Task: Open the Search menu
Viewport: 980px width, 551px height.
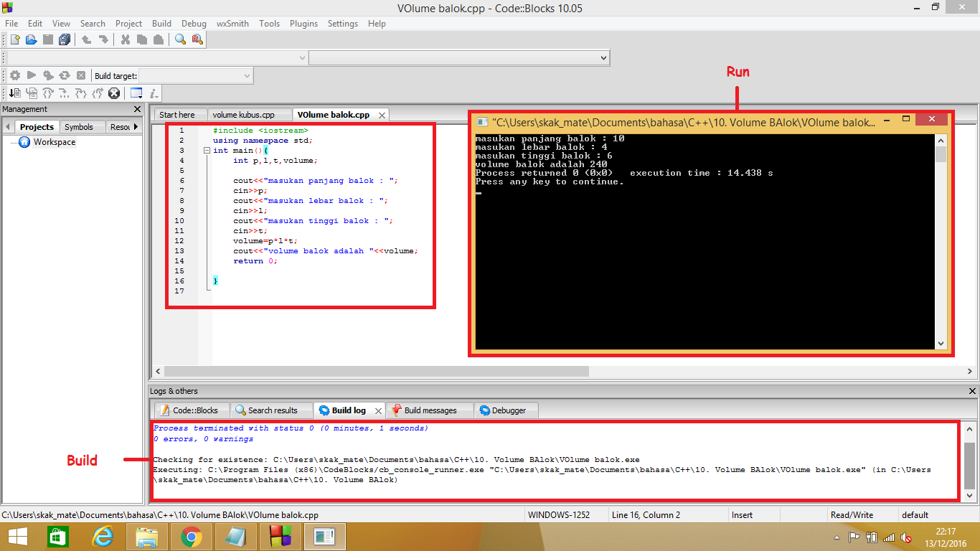Action: (93, 24)
